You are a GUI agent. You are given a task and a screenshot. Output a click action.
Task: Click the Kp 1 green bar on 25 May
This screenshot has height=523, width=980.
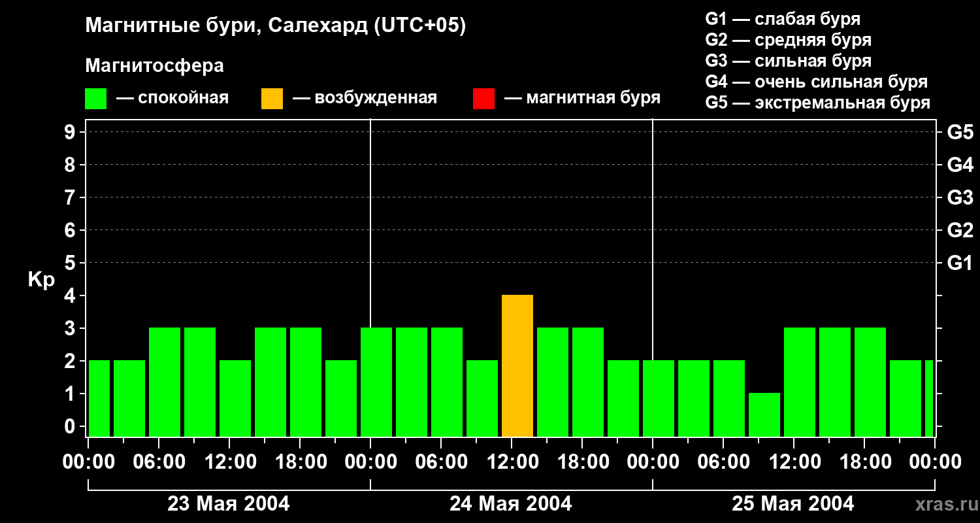(764, 415)
